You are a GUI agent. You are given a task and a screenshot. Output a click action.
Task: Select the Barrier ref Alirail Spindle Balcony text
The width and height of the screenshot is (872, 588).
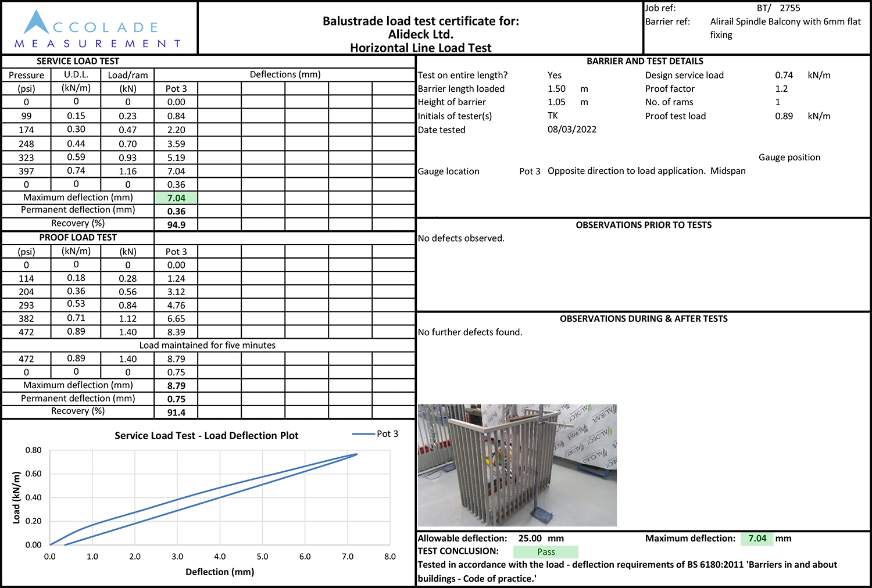point(785,28)
